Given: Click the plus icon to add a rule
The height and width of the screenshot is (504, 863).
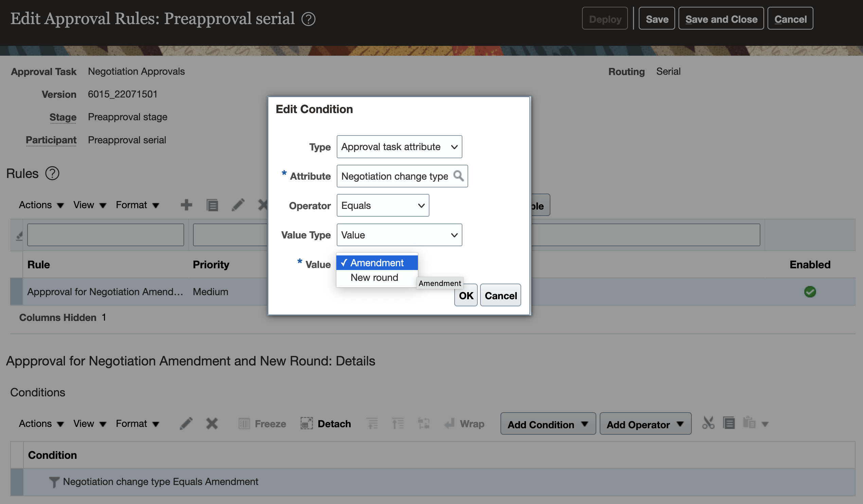Looking at the screenshot, I should click(x=186, y=205).
